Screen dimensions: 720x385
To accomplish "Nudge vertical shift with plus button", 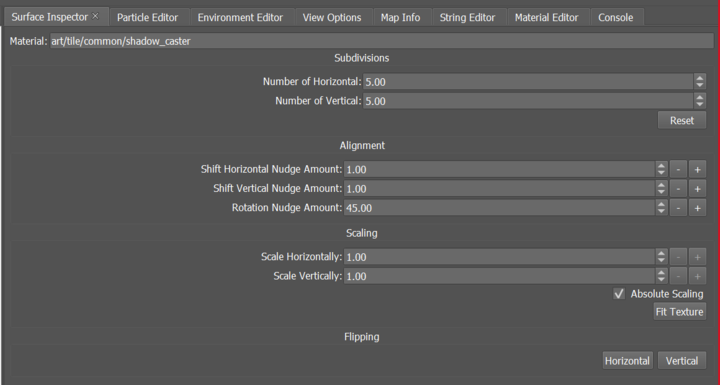I will click(x=697, y=188).
